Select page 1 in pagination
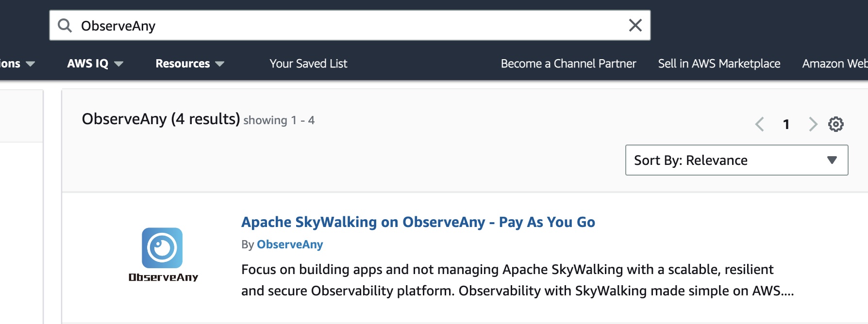Screen dimensions: 868x324 786,124
